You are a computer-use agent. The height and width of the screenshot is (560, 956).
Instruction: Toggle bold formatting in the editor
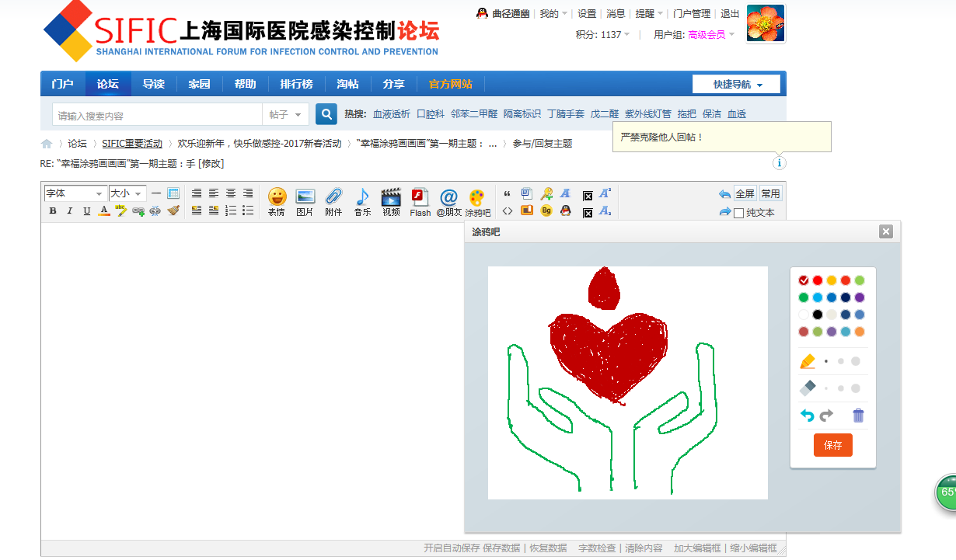(x=51, y=211)
